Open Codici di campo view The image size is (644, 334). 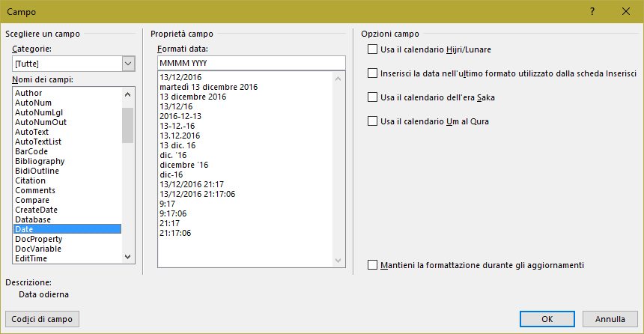tap(42, 319)
